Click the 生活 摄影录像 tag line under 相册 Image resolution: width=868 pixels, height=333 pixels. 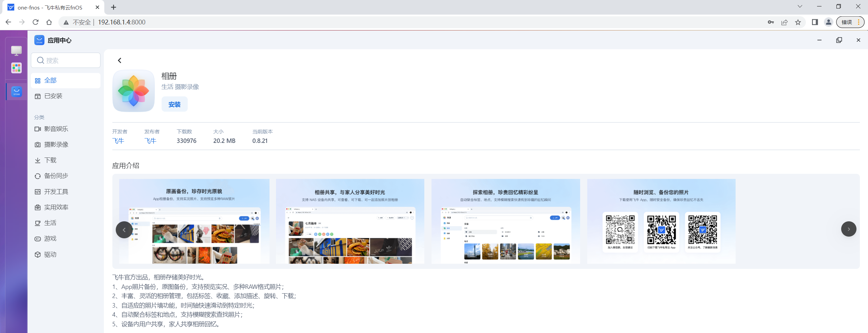(x=180, y=87)
